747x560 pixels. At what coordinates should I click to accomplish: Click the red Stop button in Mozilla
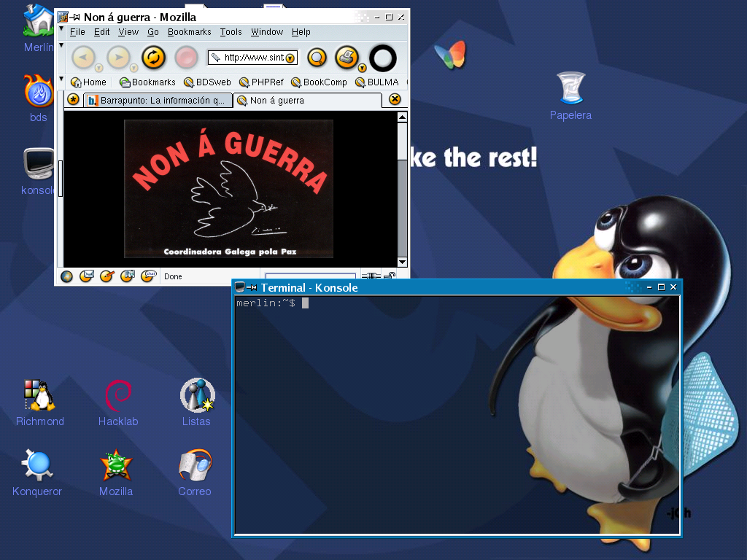point(186,58)
